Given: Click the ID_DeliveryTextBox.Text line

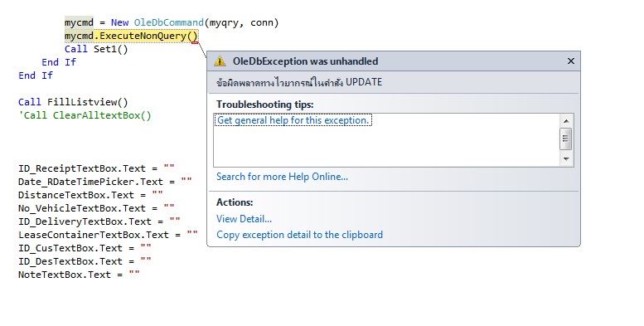Looking at the screenshot, I should coord(99,221).
